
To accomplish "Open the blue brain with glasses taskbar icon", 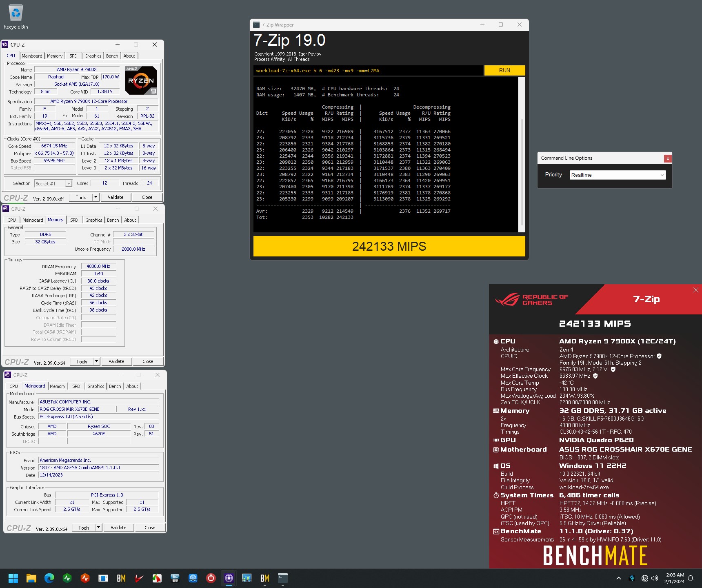I will click(193, 578).
